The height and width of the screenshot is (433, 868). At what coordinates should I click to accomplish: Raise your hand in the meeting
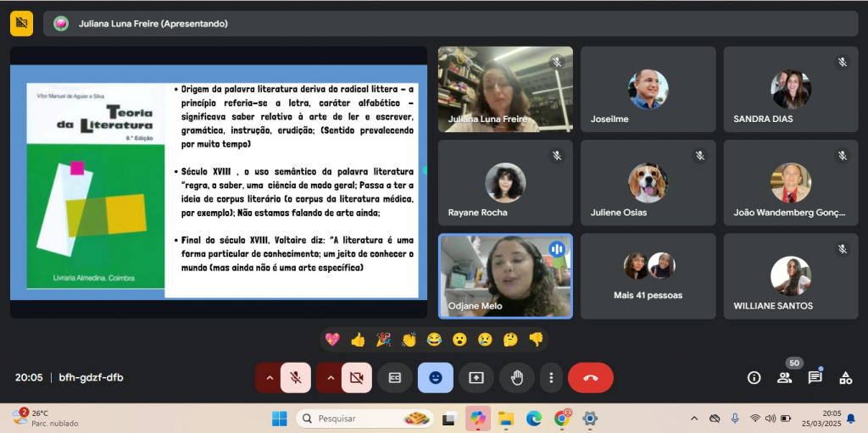point(516,378)
